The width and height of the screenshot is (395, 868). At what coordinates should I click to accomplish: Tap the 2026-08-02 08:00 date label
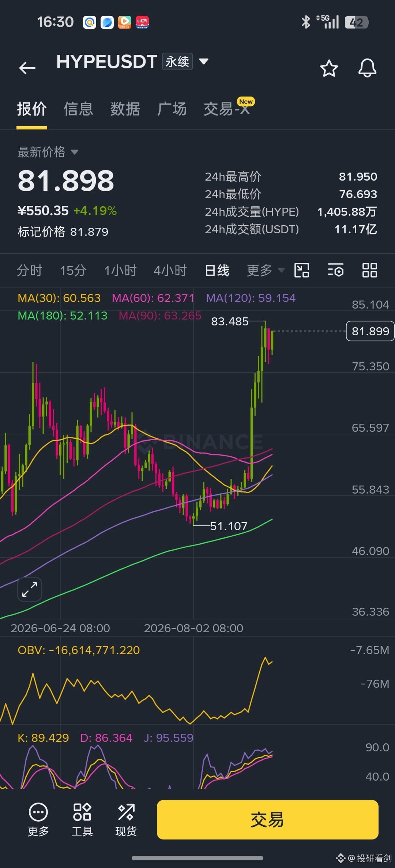[193, 628]
